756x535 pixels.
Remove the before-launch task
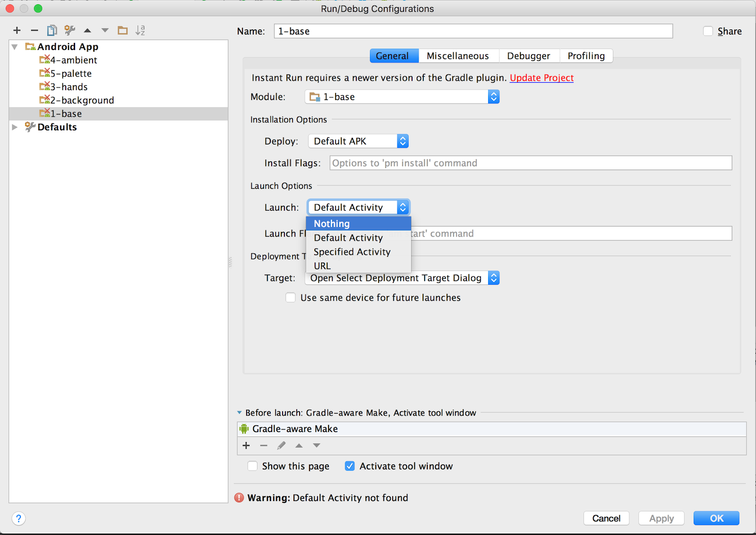[264, 445]
